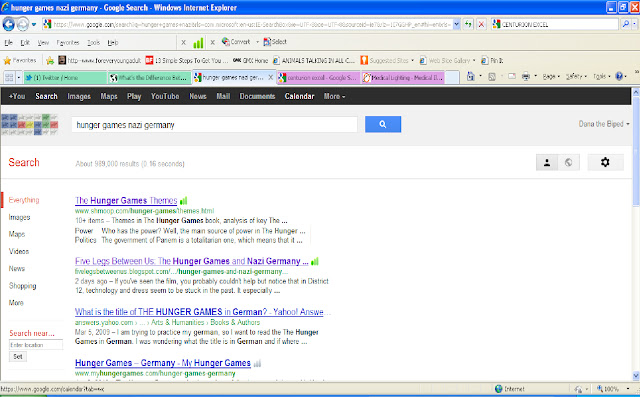Click the Google doodle logo
Viewport: 640px width, 397px height.
click(x=30, y=124)
